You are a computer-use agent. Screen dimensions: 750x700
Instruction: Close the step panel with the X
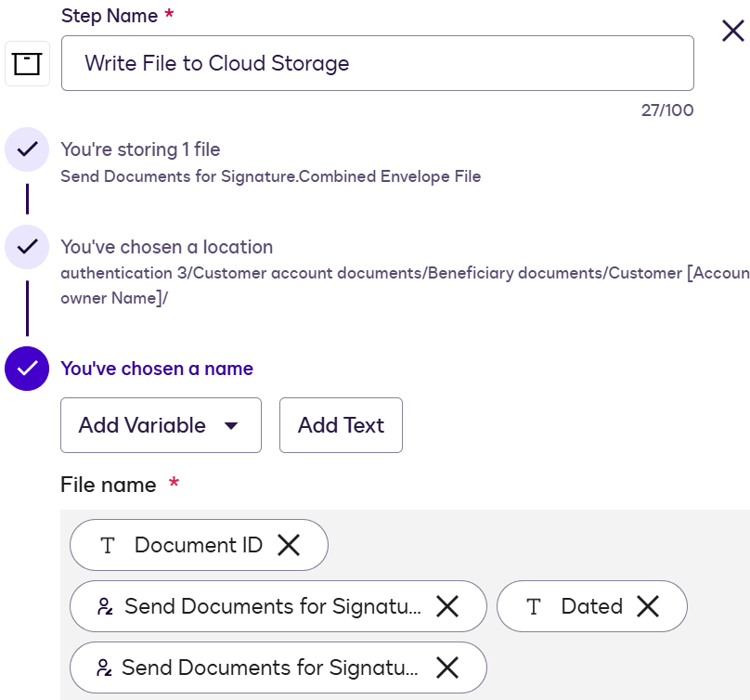(x=732, y=31)
